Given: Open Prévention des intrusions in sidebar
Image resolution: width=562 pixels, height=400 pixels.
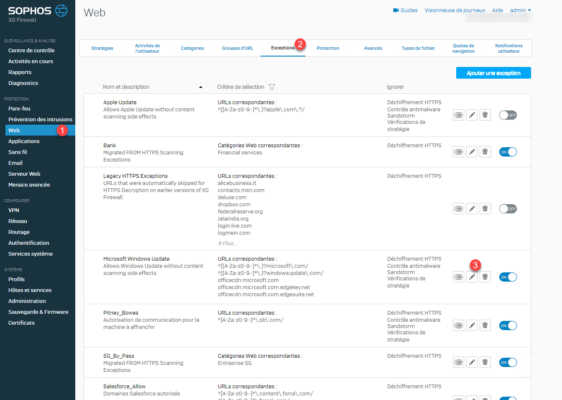Looking at the screenshot, I should pyautogui.click(x=41, y=119).
